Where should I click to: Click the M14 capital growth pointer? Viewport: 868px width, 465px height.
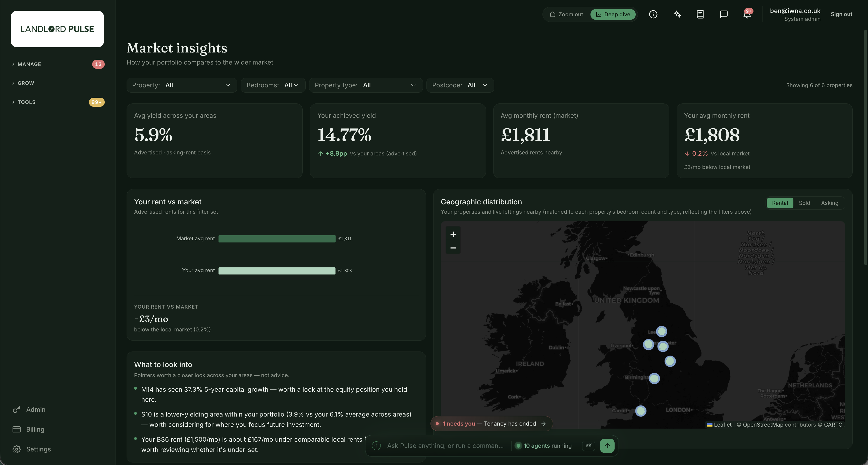[x=274, y=394]
